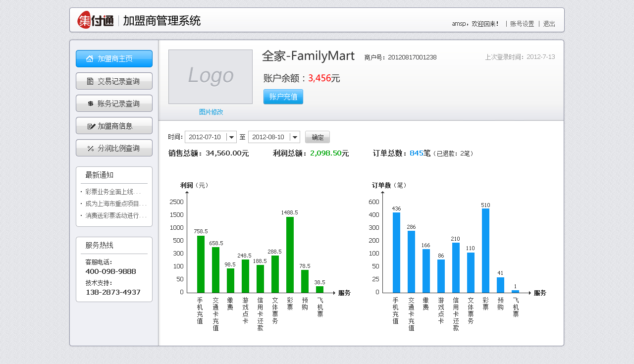Image resolution: width=634 pixels, height=364 pixels.
Task: Click the green profit bar labeled 78.5
Action: tap(305, 281)
